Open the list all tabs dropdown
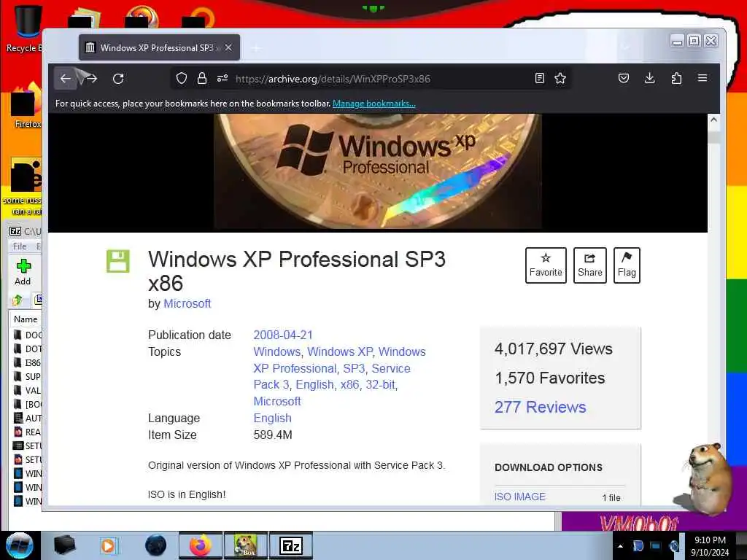 click(x=625, y=47)
